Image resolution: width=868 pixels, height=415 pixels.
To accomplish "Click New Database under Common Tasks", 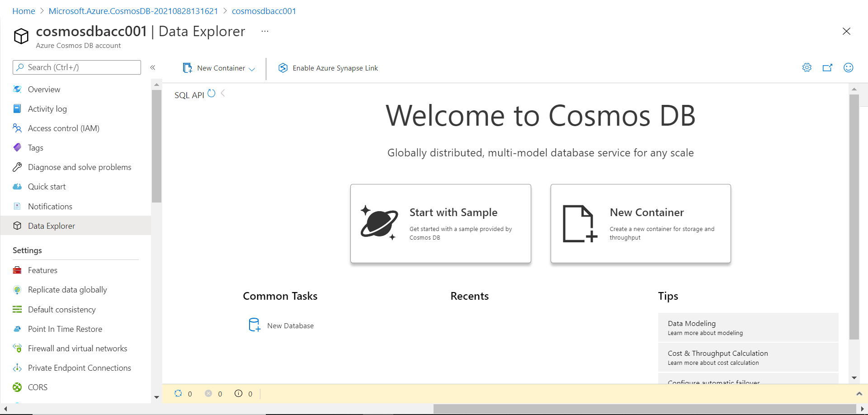I will 281,325.
